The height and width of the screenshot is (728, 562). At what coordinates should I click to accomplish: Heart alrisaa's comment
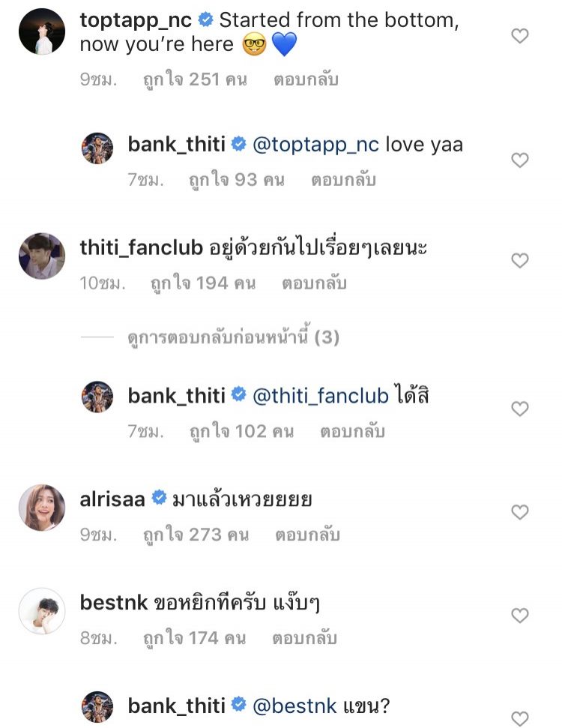519,513
